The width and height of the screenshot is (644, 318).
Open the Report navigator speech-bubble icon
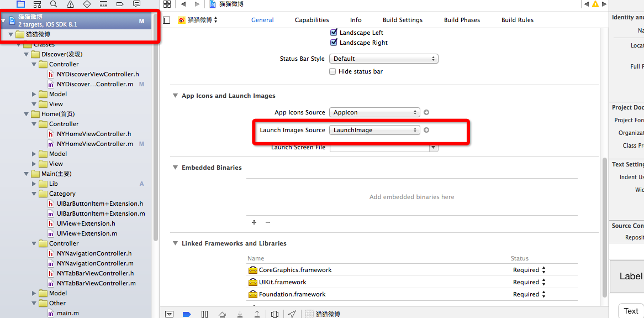(137, 4)
